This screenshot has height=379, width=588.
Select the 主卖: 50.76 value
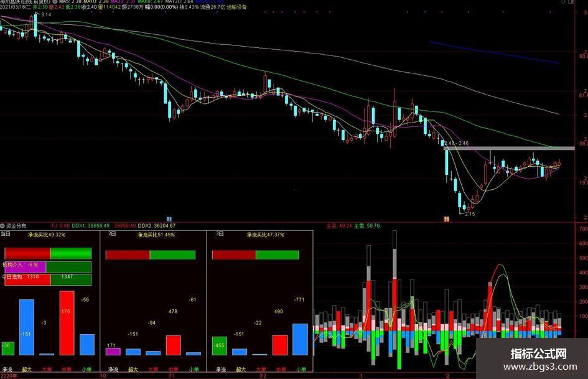click(366, 226)
